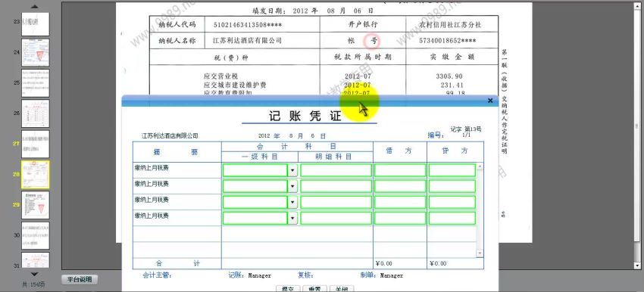Click voucher number text 记字 第13号
This screenshot has height=292, width=644.
click(466, 129)
